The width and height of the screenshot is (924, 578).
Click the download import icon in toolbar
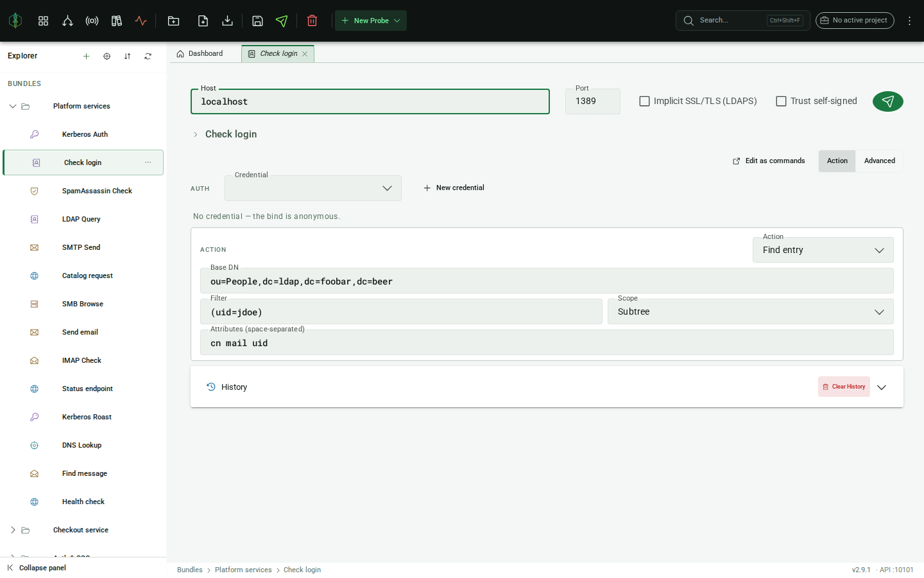coord(227,21)
